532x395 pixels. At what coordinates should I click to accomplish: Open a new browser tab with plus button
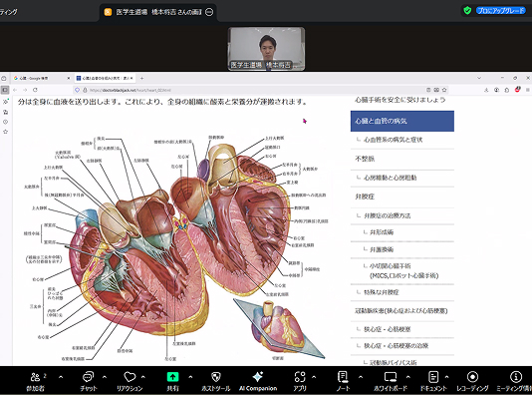point(141,78)
